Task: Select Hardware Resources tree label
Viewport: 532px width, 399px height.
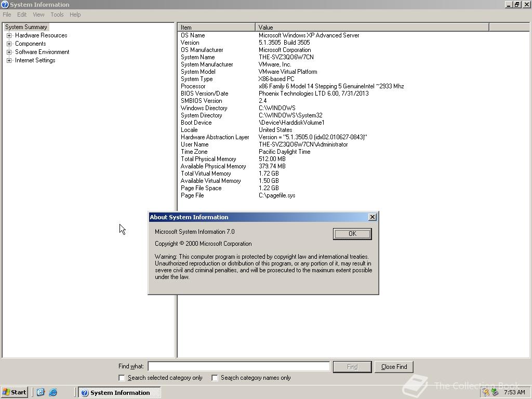Action: coord(41,35)
